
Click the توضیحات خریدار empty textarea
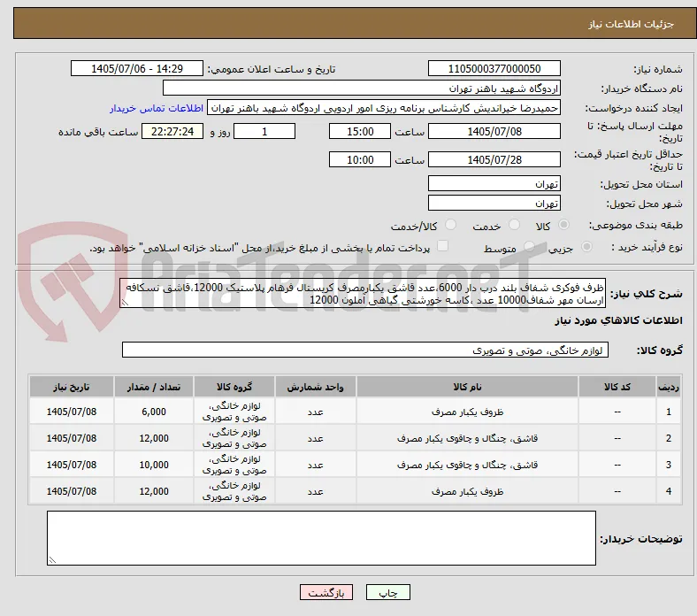pos(321,538)
